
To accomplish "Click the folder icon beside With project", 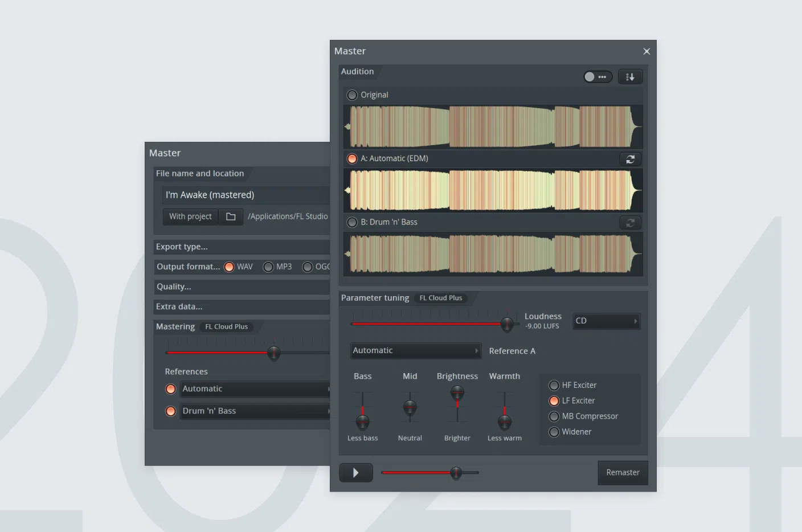I will coord(231,216).
